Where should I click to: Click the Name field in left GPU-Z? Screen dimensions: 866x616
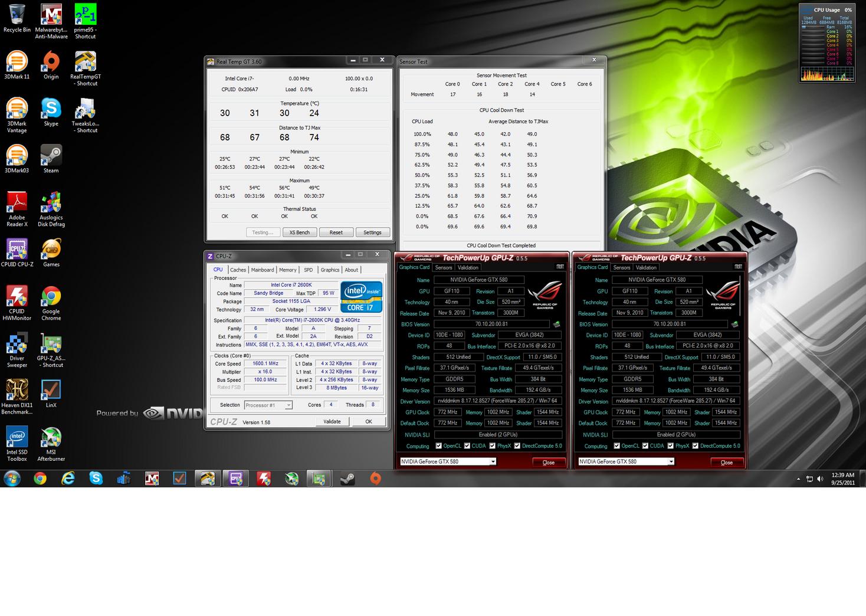point(478,280)
